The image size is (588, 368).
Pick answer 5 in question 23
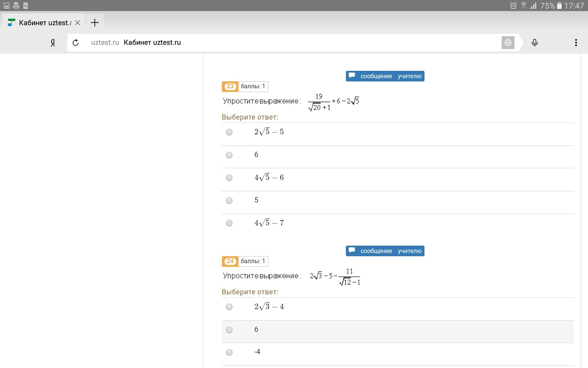click(x=229, y=201)
